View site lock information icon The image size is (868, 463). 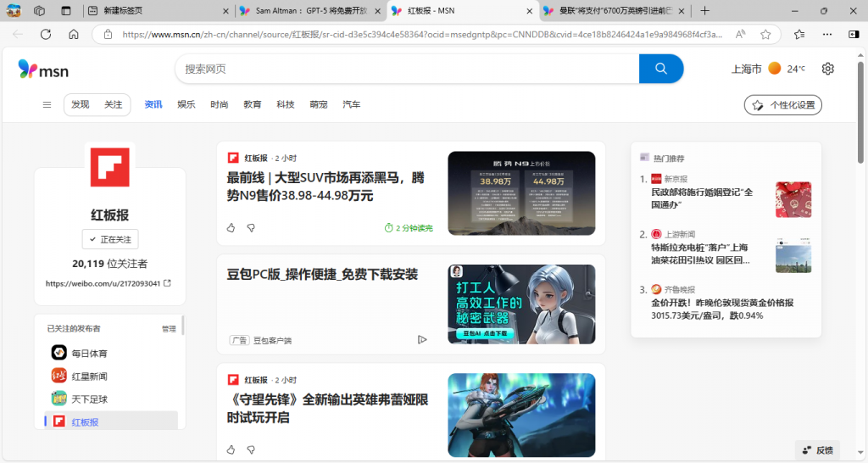(108, 34)
